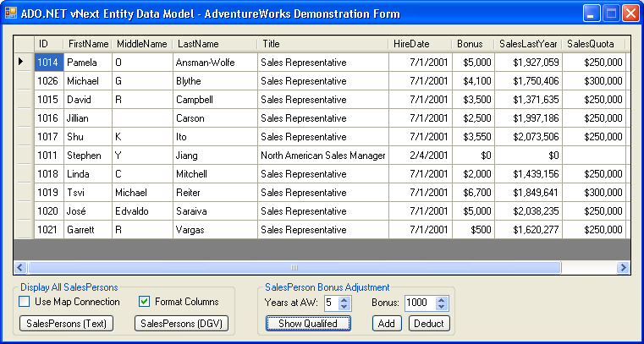Uncheck the Format Columns checkbox
Viewport: 644px width, 344px height.
coord(144,302)
